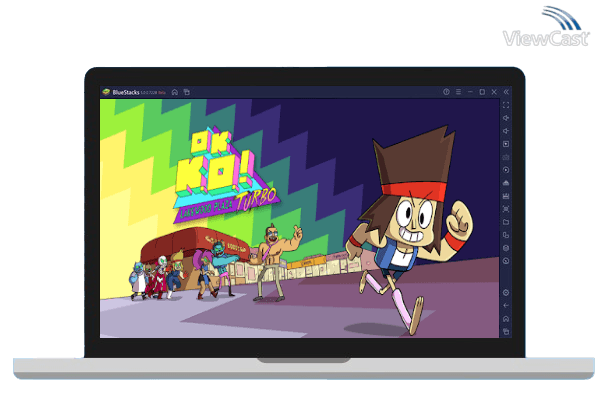Open the hamburger menu in the title bar
602x414 pixels.
[458, 92]
